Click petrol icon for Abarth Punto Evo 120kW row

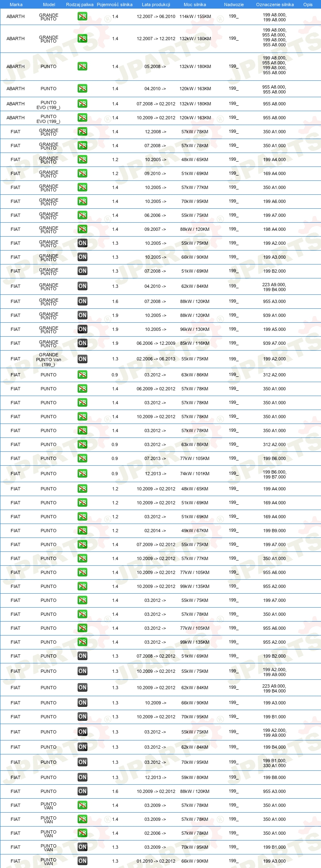pyautogui.click(x=82, y=118)
